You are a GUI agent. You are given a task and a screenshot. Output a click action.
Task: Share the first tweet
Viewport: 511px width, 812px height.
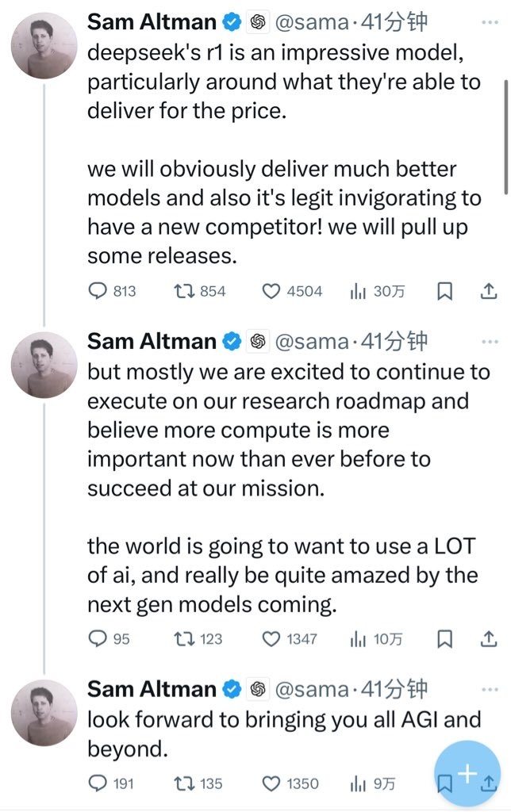click(x=489, y=292)
